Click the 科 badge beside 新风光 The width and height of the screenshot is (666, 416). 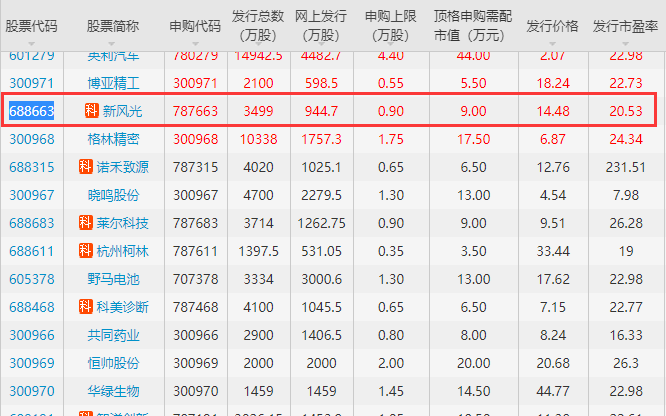91,110
